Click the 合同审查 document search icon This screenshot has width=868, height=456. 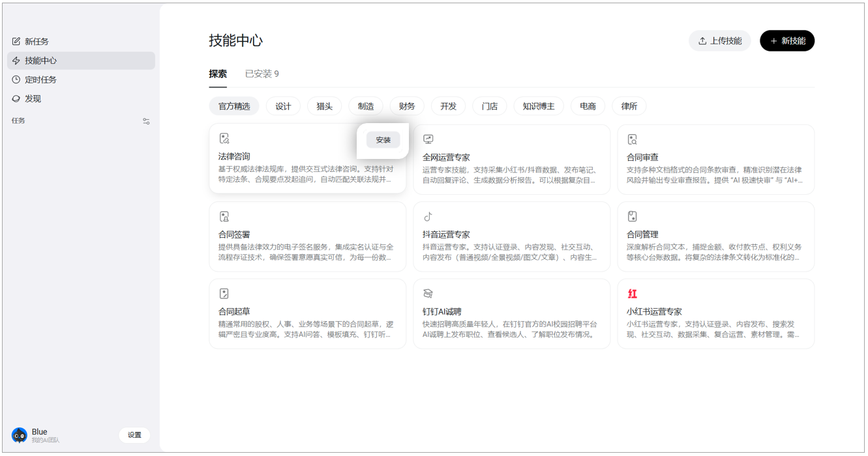coord(632,139)
